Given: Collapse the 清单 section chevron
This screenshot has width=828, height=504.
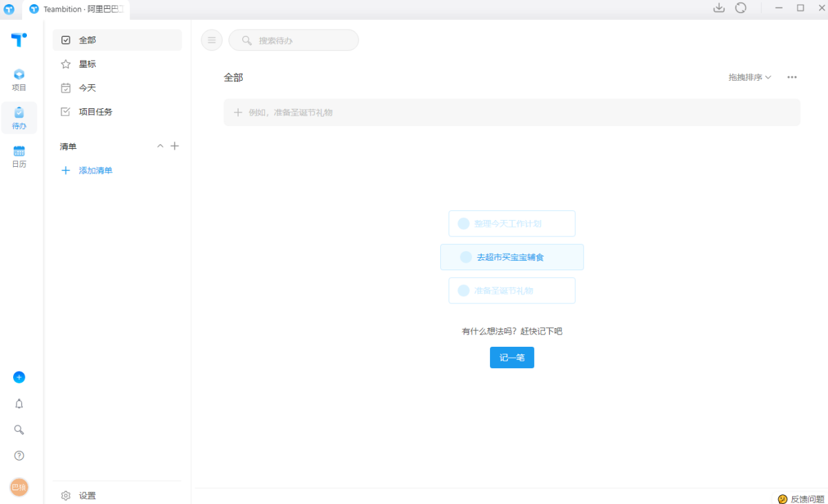Looking at the screenshot, I should (160, 146).
